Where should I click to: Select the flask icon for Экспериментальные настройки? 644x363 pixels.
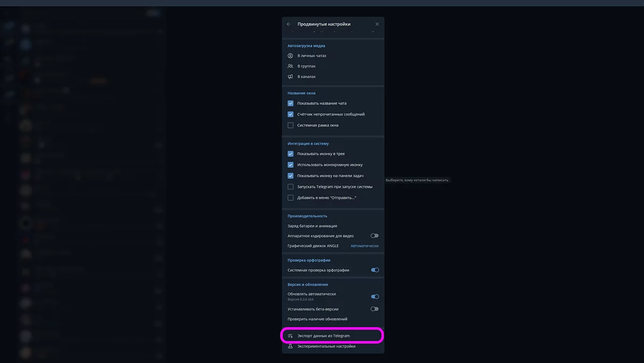coord(290,346)
